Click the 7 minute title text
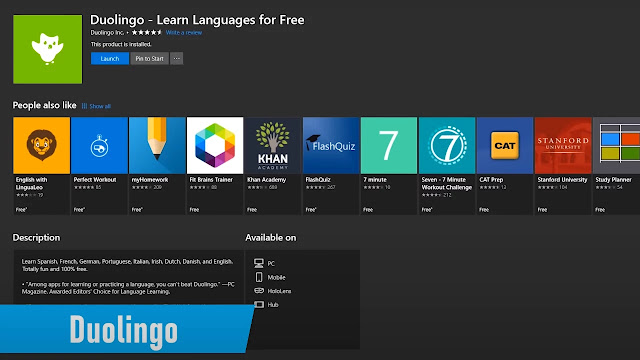The image size is (640, 360). coord(375,180)
